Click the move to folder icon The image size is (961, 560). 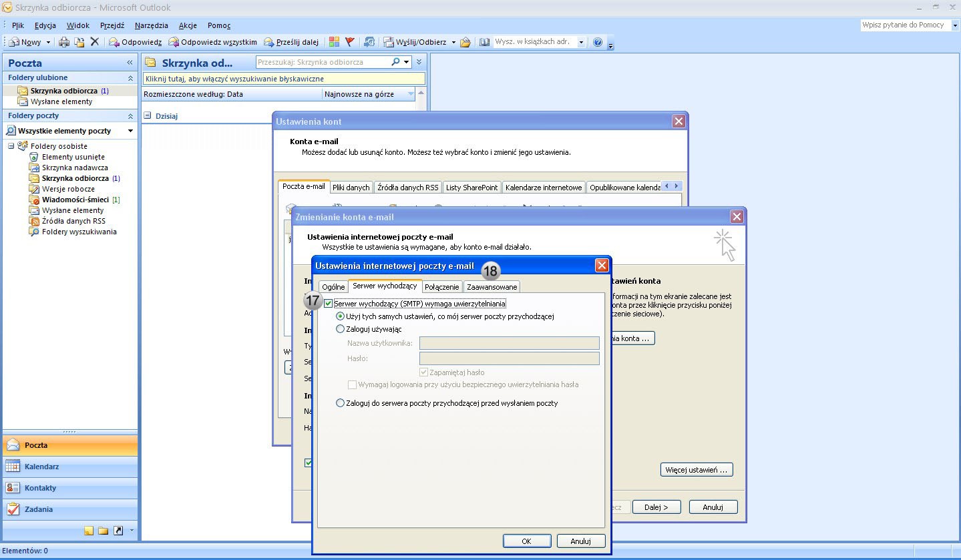coord(79,42)
